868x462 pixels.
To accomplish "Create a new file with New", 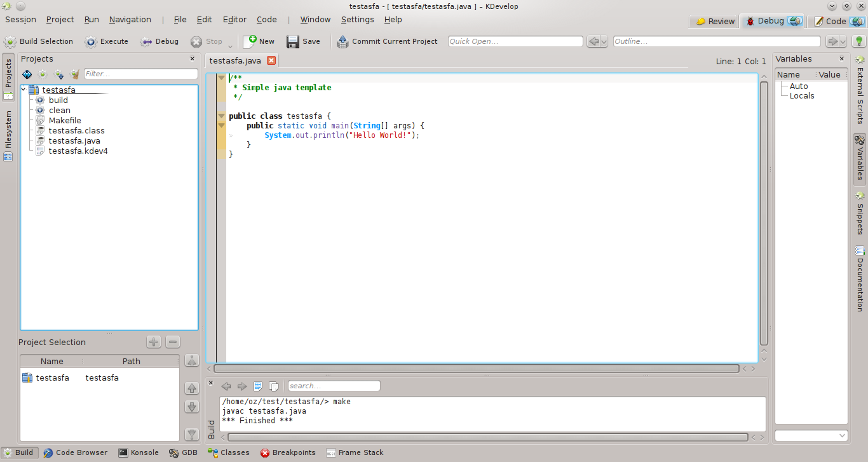I will point(259,41).
